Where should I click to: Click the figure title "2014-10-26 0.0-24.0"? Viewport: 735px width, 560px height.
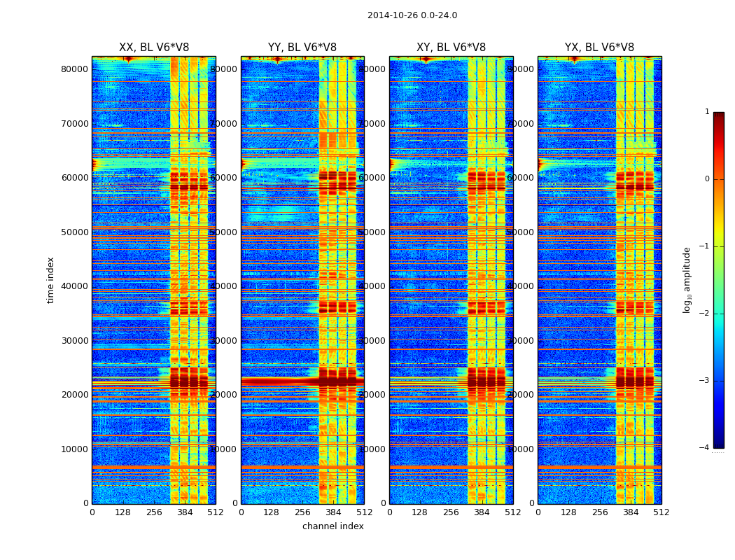point(412,15)
